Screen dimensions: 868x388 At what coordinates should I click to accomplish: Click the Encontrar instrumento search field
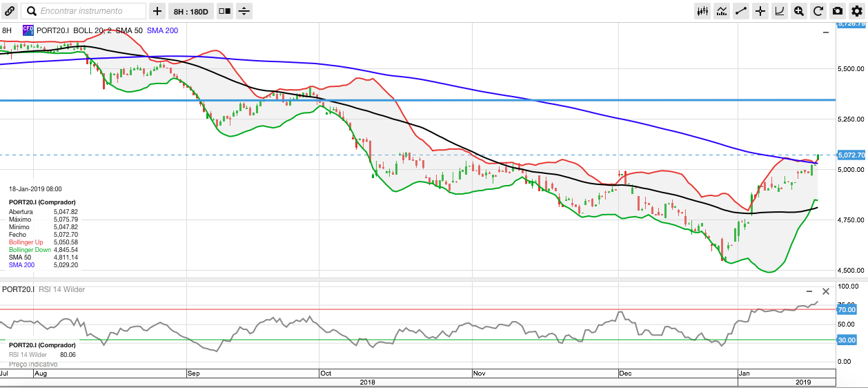click(90, 11)
